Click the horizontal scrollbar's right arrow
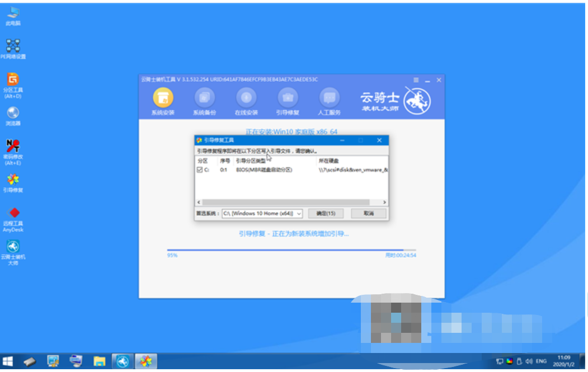The height and width of the screenshot is (372, 588). coord(384,202)
